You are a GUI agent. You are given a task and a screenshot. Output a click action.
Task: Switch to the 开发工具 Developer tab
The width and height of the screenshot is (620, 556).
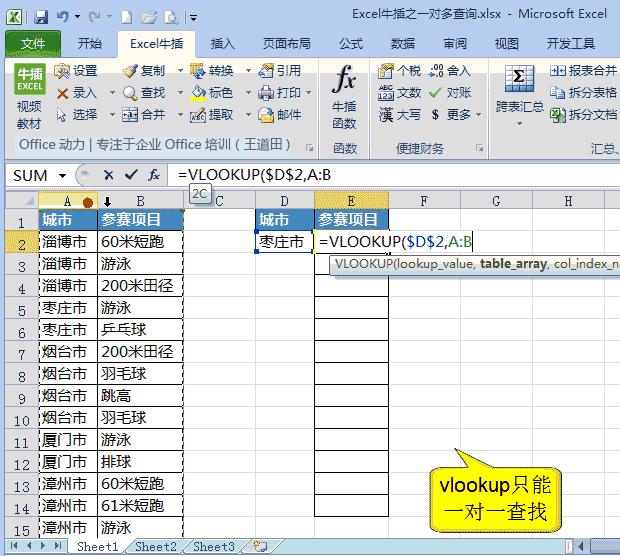click(x=571, y=43)
